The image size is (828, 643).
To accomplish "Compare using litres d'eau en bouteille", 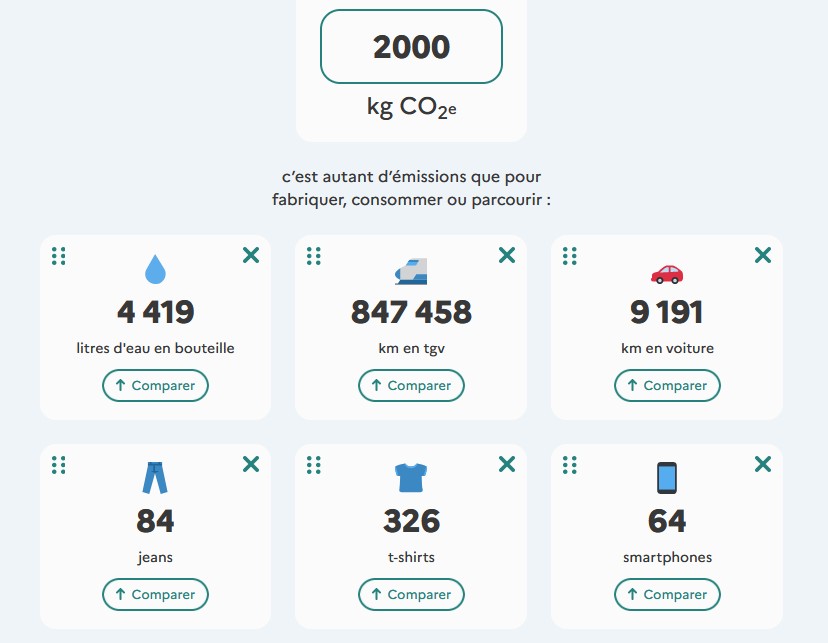I will pos(155,385).
